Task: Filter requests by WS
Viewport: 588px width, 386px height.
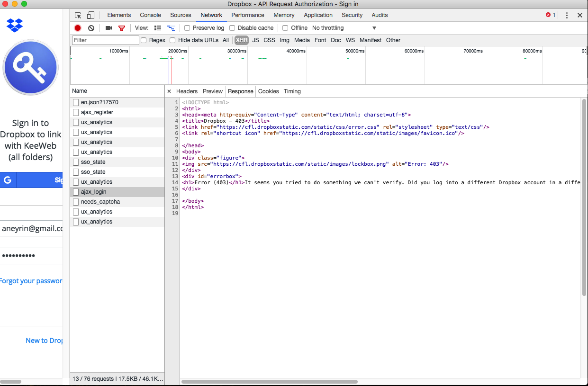Action: coord(350,40)
